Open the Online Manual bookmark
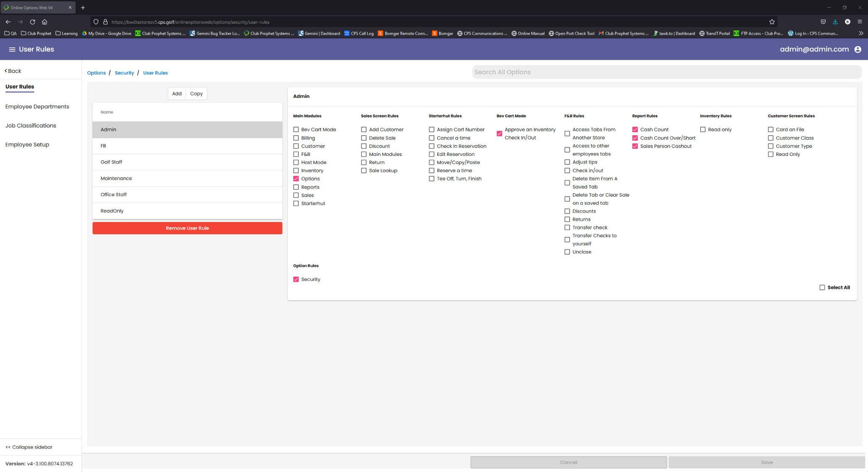Screen dimensions: 868x472 [528, 33]
